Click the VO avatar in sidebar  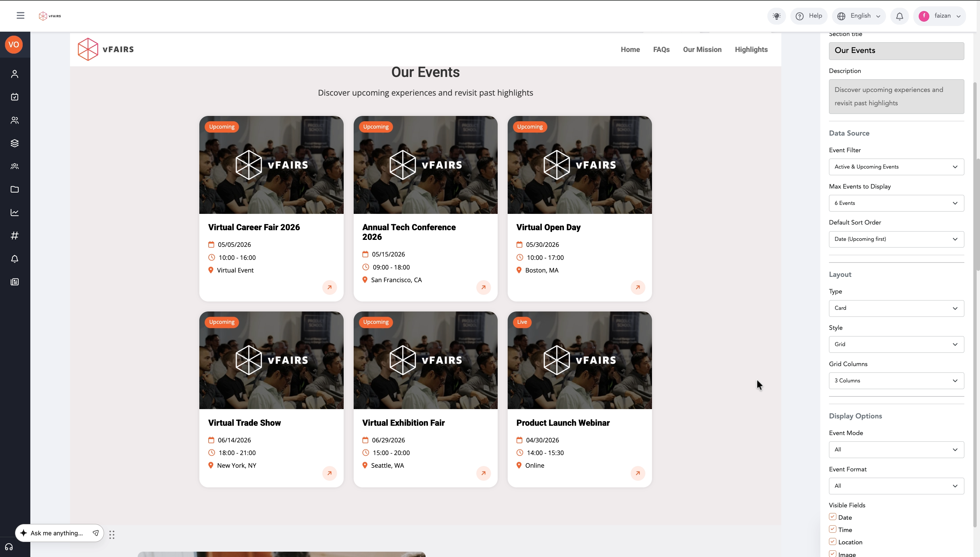14,44
